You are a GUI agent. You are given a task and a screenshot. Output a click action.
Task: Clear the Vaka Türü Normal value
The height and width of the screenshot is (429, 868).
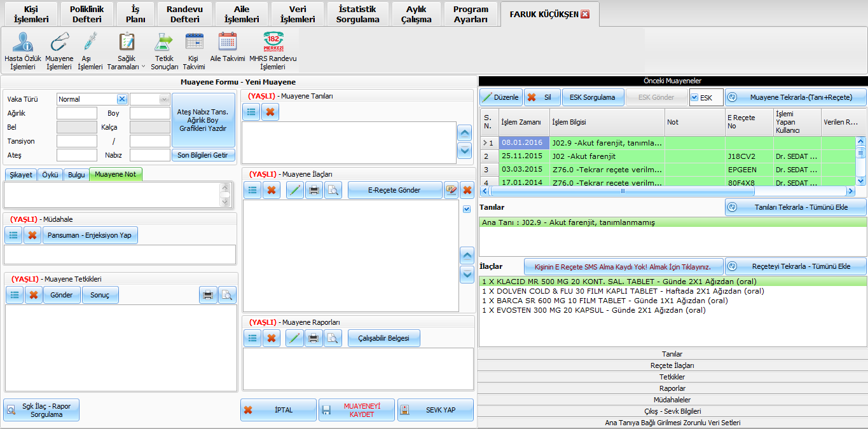pos(121,99)
